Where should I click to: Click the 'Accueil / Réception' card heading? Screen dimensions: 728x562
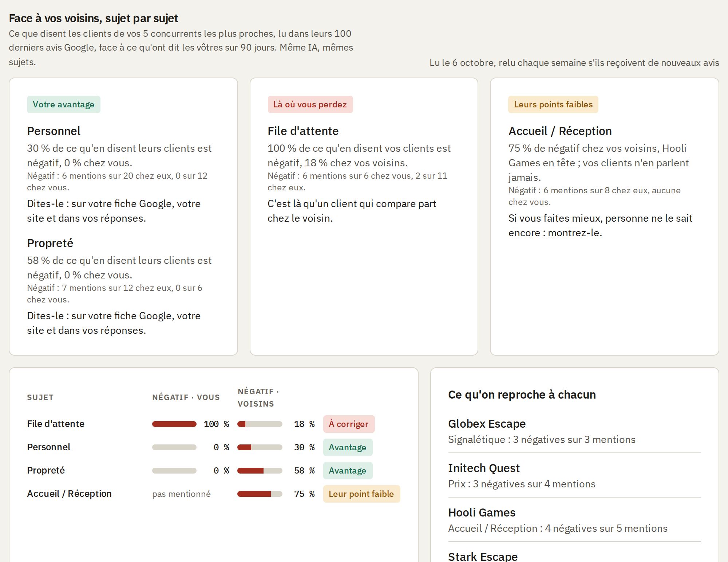(x=560, y=131)
